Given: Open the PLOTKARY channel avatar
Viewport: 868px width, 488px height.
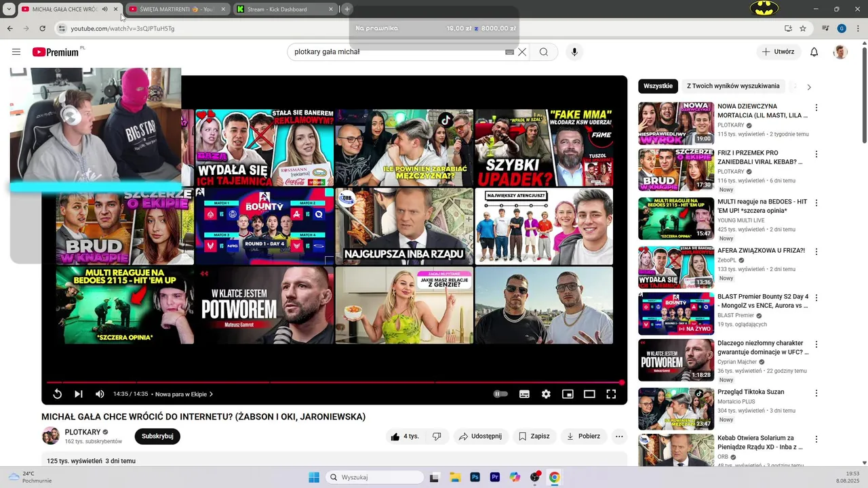Looking at the screenshot, I should (51, 436).
